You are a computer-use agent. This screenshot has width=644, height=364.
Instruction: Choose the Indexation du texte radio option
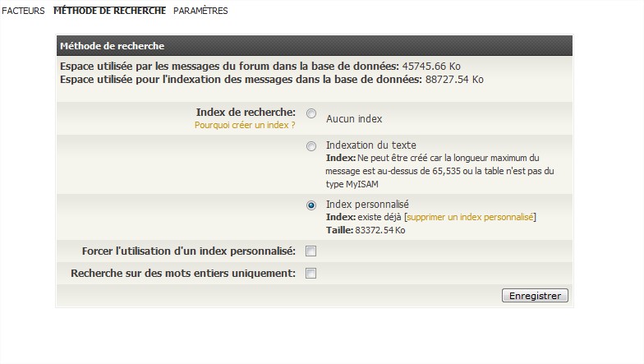coord(311,146)
